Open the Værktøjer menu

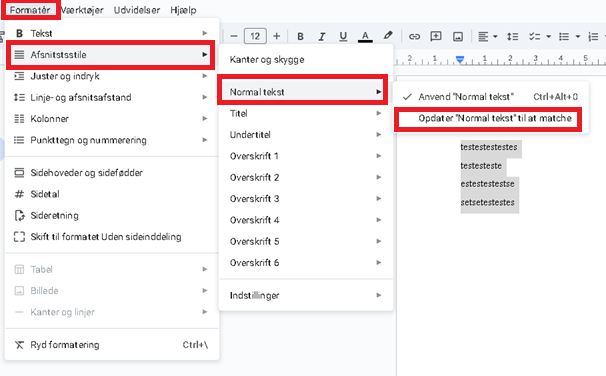[82, 10]
